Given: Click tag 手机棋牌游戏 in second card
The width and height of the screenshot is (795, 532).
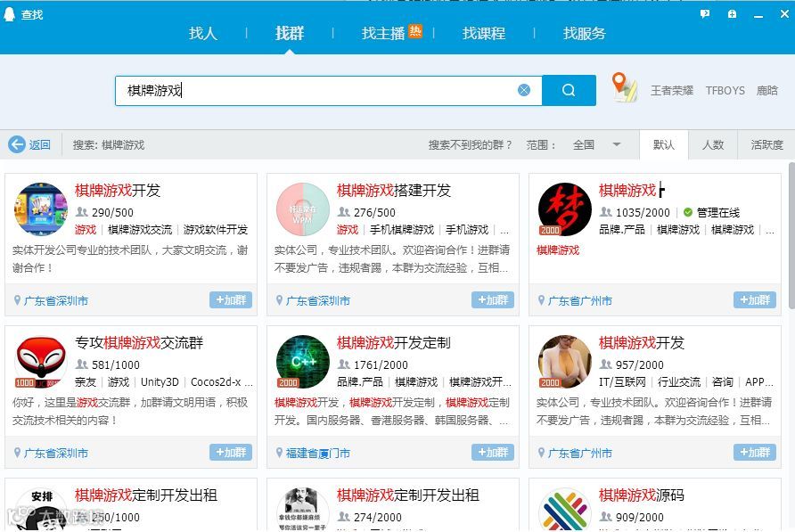Looking at the screenshot, I should (402, 230).
